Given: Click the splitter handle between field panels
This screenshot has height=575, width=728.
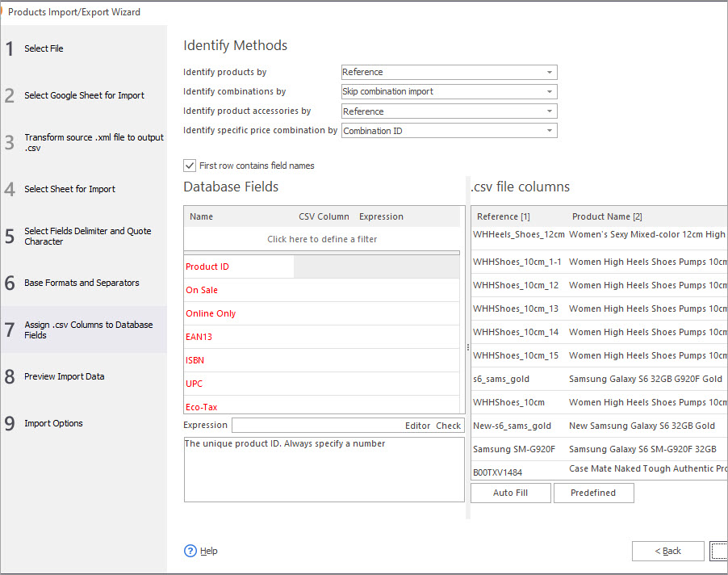Looking at the screenshot, I should (x=467, y=347).
